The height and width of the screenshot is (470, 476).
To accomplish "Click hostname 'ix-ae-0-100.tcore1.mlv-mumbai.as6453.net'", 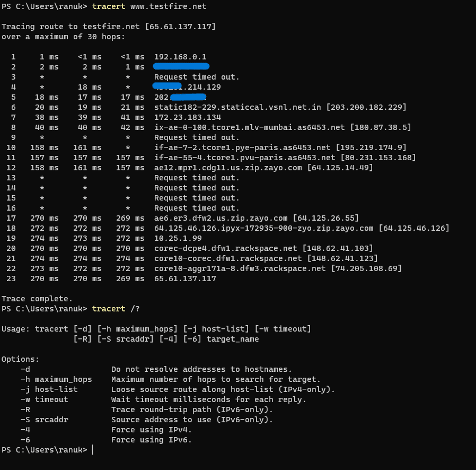I will click(249, 127).
